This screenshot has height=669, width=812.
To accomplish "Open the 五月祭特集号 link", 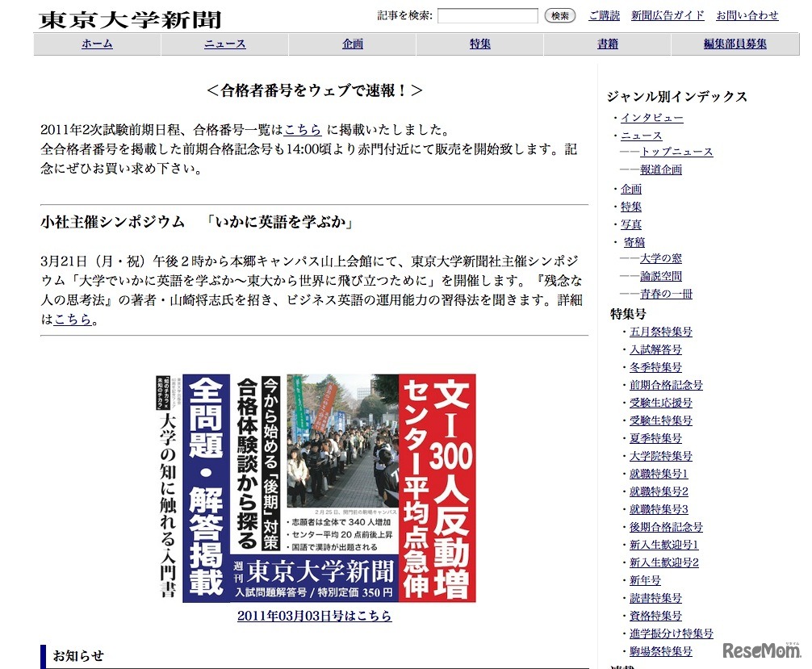I will point(661,332).
